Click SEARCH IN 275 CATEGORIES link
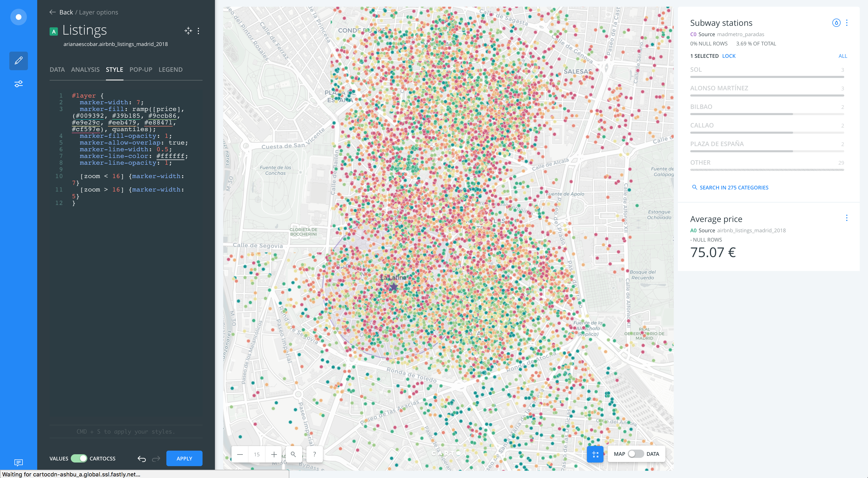This screenshot has height=478, width=868. pyautogui.click(x=734, y=187)
